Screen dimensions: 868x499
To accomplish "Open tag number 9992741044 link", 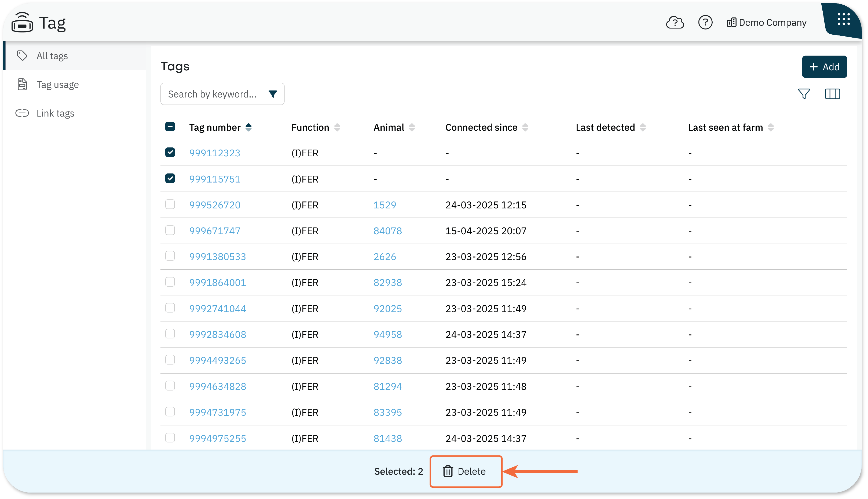I will click(x=217, y=308).
